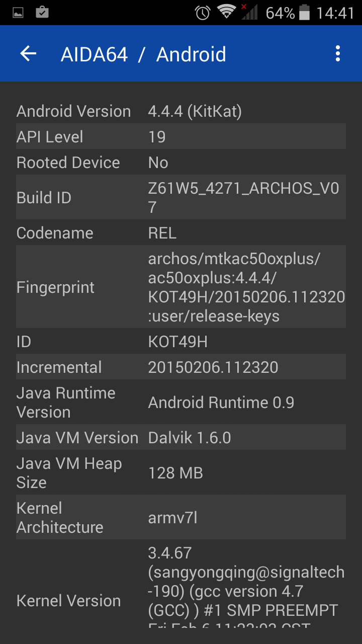Select the Rooted Device row

click(181, 163)
